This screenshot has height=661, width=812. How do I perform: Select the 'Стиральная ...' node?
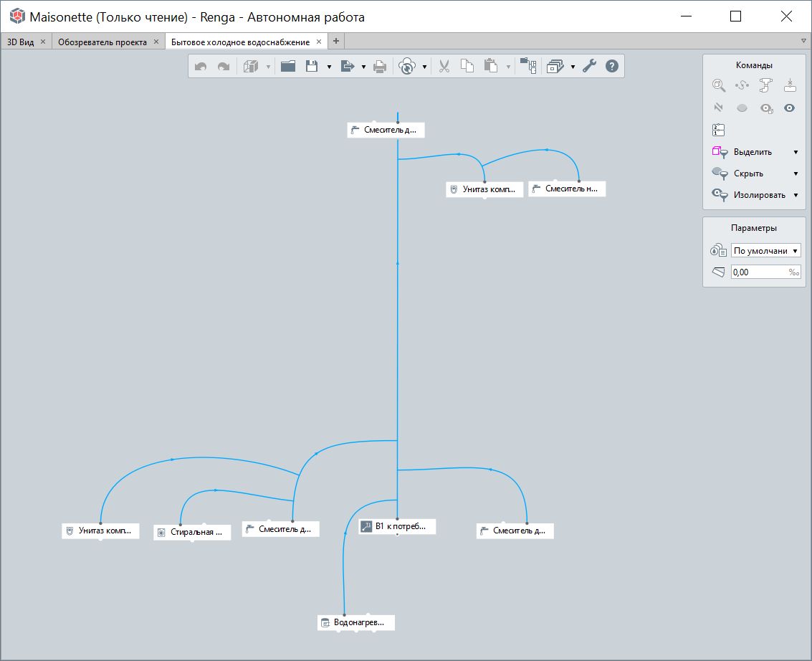pyautogui.click(x=192, y=532)
